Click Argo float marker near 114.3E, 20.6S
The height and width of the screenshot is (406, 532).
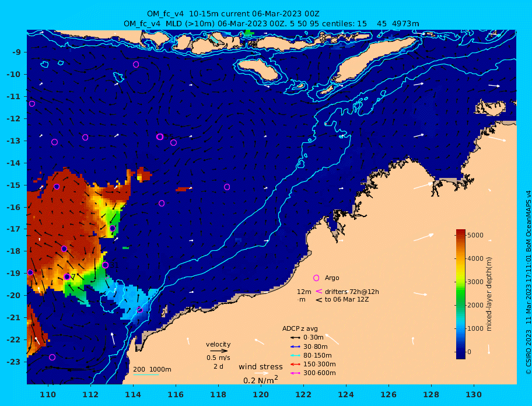(140, 309)
